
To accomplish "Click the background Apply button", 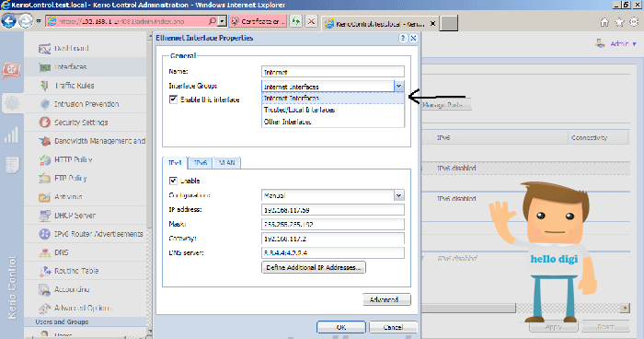I will 553,327.
